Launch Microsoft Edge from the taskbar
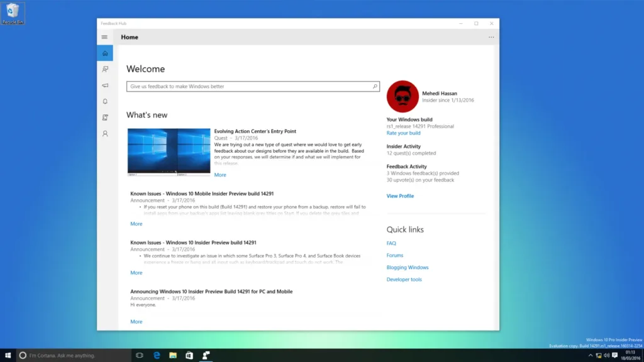 point(157,356)
